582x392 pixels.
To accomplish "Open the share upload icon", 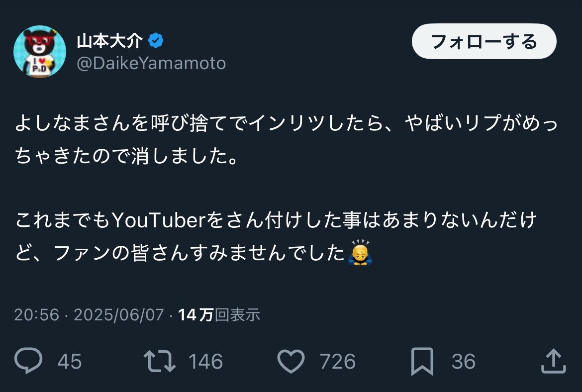I will pos(553,361).
